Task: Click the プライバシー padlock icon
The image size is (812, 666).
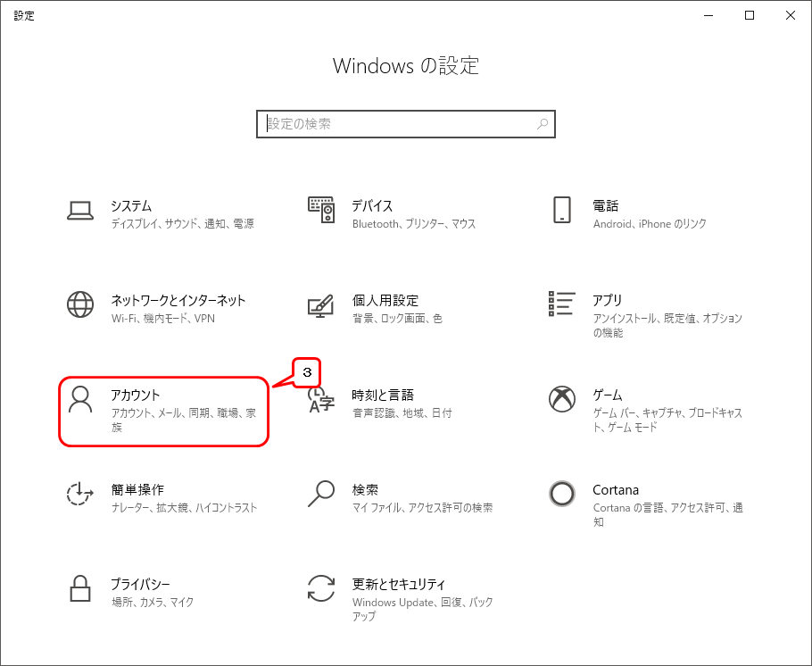Action: (x=80, y=588)
